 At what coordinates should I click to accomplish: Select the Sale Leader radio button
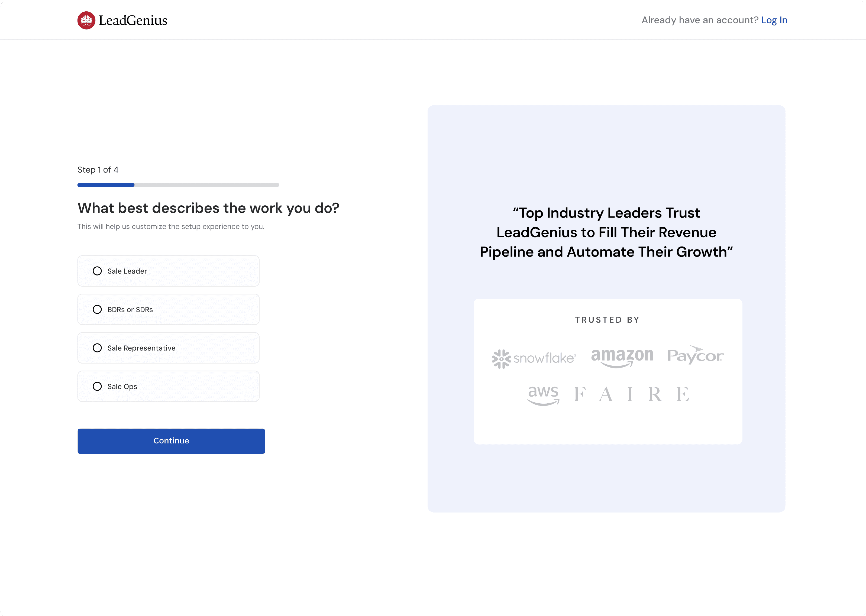[x=98, y=271]
